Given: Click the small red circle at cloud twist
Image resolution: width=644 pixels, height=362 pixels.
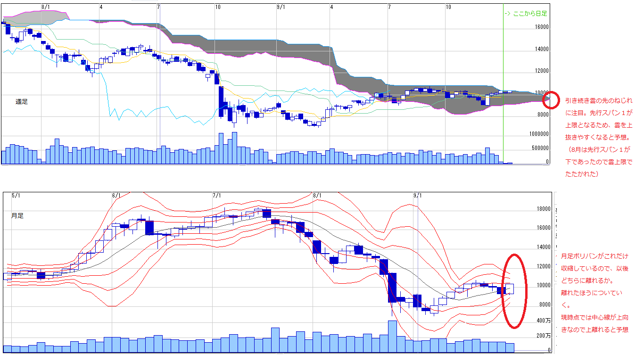Looking at the screenshot, I should (550, 99).
